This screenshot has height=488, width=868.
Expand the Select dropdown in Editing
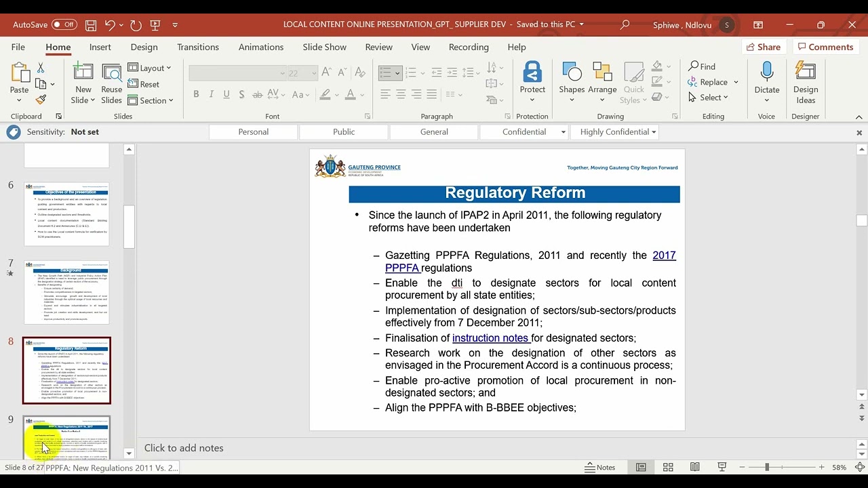(x=709, y=97)
